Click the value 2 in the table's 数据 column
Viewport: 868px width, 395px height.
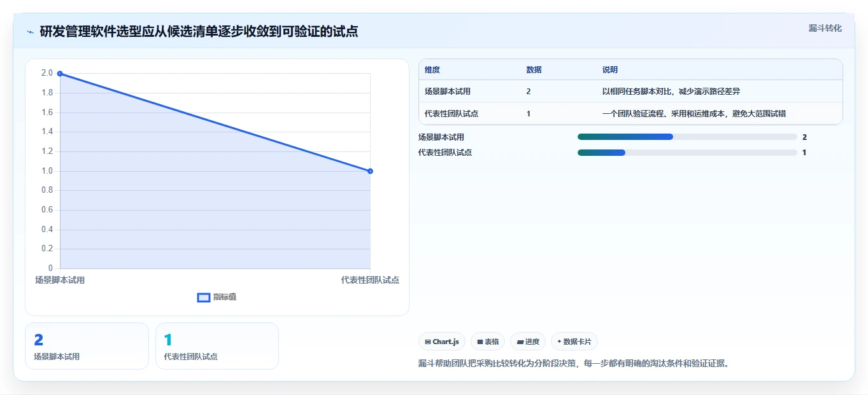529,92
